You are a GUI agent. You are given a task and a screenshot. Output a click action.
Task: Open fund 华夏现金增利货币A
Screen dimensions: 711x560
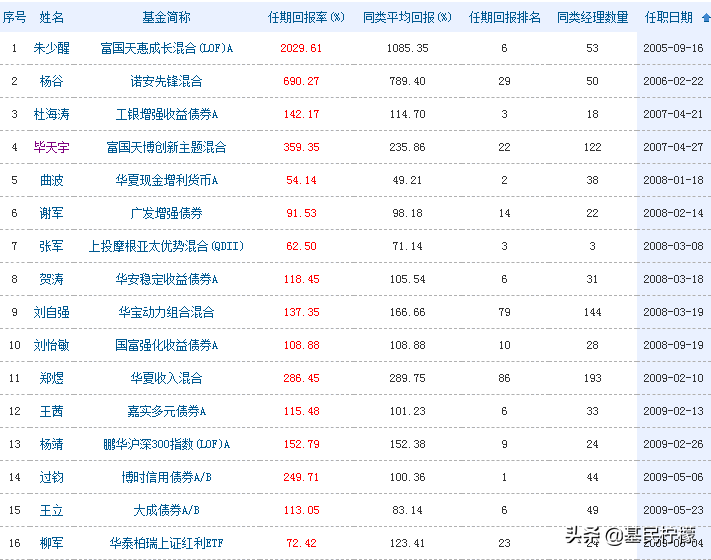[166, 180]
